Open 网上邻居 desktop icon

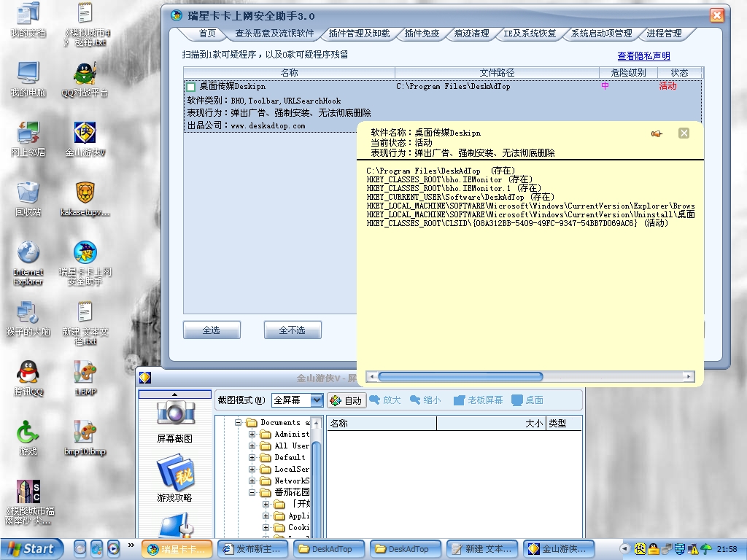tap(28, 139)
